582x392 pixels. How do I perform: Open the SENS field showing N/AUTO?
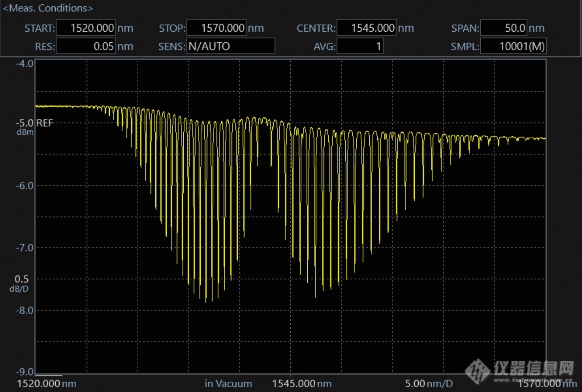[x=231, y=46]
